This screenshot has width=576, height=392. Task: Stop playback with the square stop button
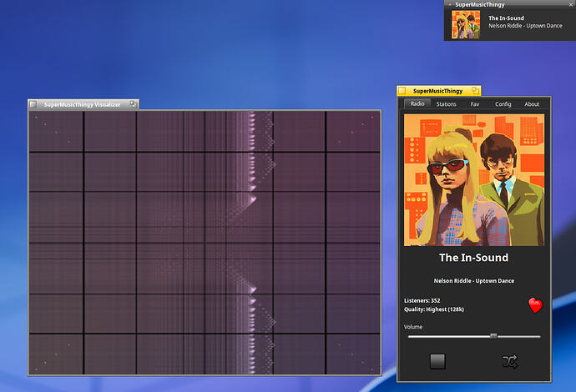click(x=437, y=361)
